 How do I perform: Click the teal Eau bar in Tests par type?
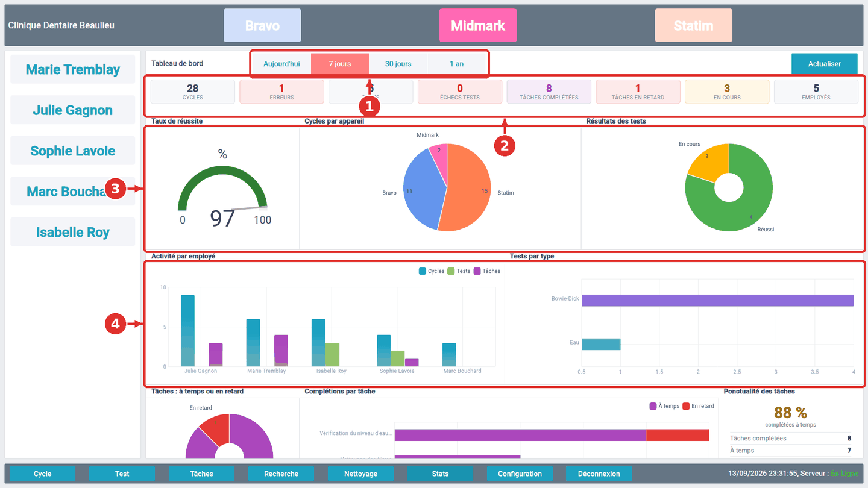pos(601,344)
